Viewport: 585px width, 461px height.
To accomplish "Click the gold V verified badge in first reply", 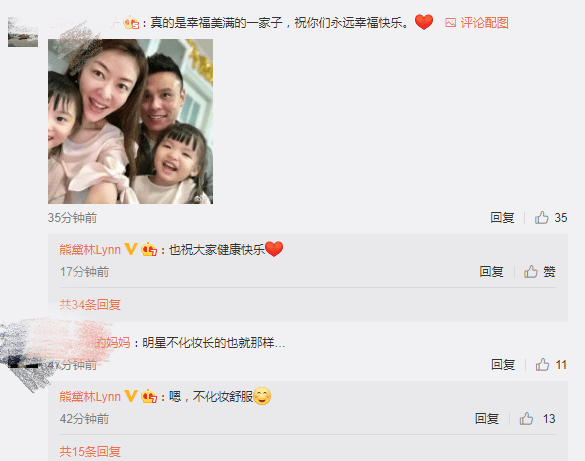I will click(x=131, y=249).
